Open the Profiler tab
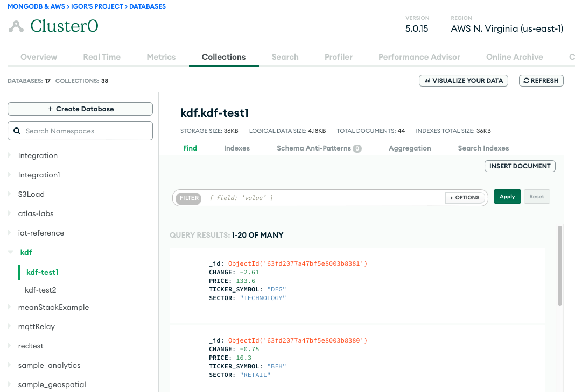The width and height of the screenshot is (575, 392). pos(339,57)
